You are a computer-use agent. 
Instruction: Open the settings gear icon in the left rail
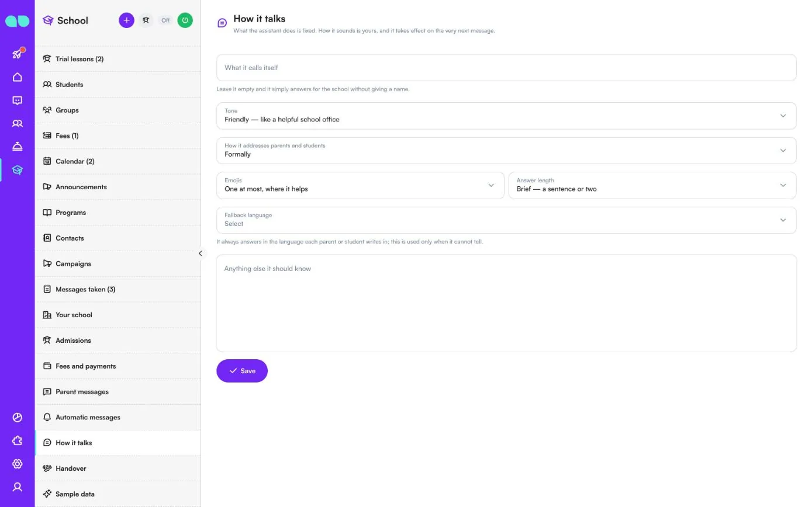click(x=18, y=464)
